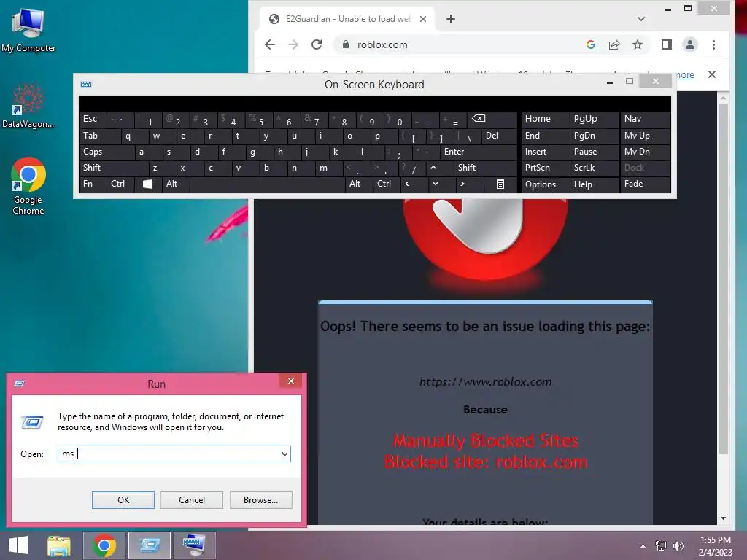747x560 pixels.
Task: Bookmark this page with star icon
Action: click(x=638, y=44)
